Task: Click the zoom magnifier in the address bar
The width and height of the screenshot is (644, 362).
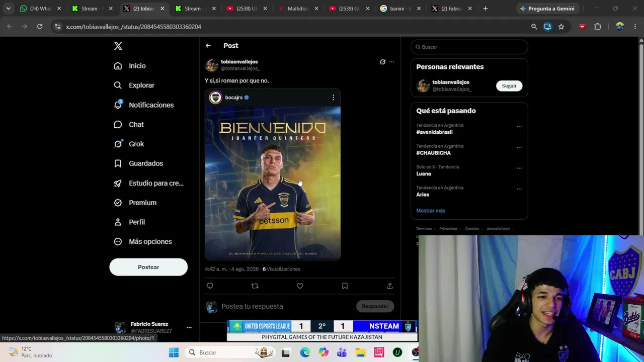Action: coord(534,27)
